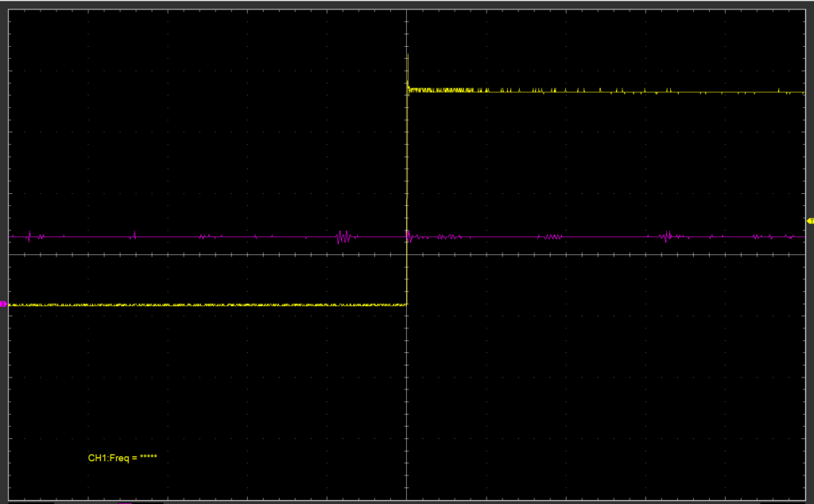Click the intersection of the center graticule axes
The image size is (814, 504).
click(406, 254)
